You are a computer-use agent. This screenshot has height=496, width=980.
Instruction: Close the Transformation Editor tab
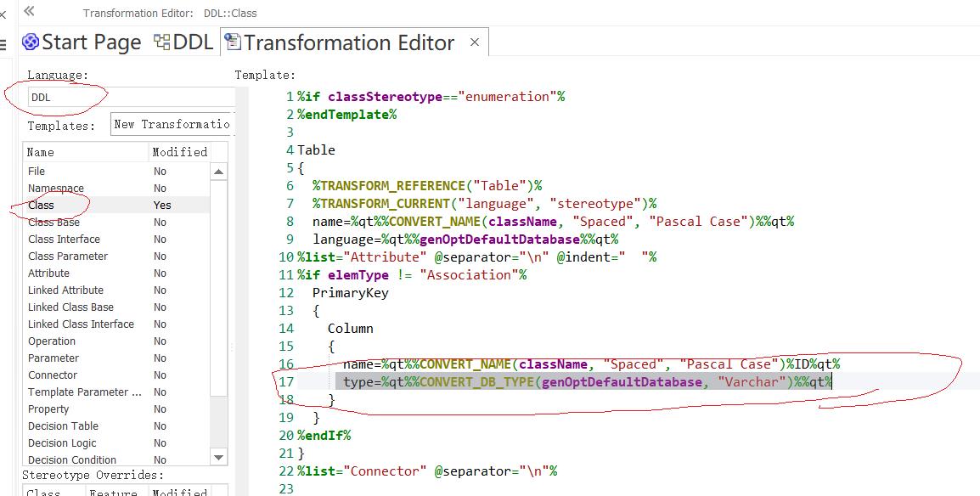(475, 42)
